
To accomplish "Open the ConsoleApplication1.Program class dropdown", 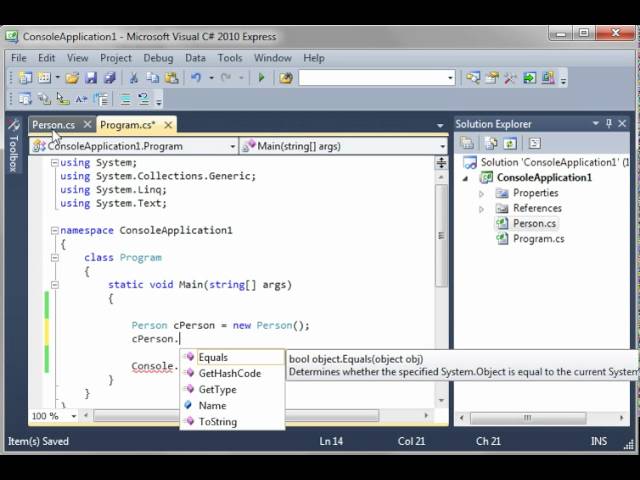I will tap(232, 146).
